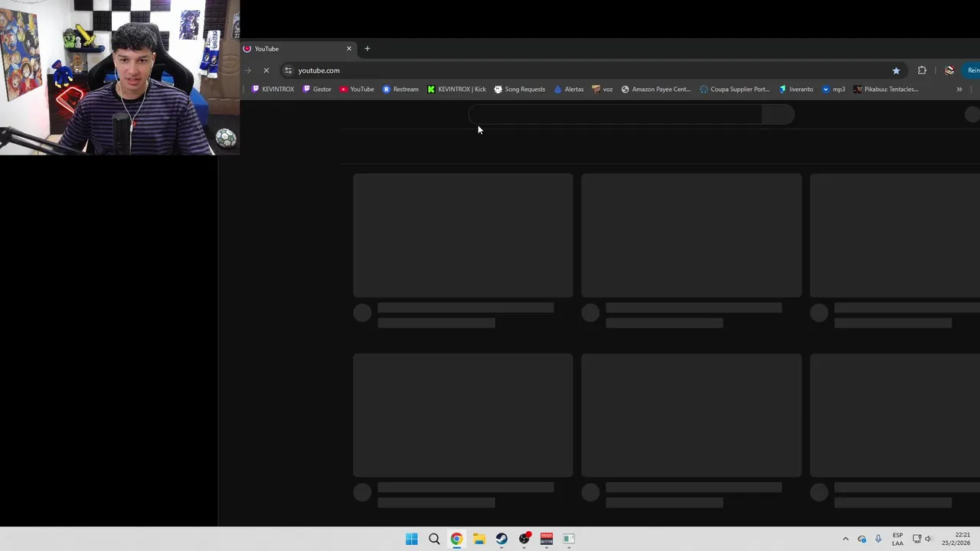Open the YouTube bookmark
The height and width of the screenshot is (551, 980).
[357, 89]
